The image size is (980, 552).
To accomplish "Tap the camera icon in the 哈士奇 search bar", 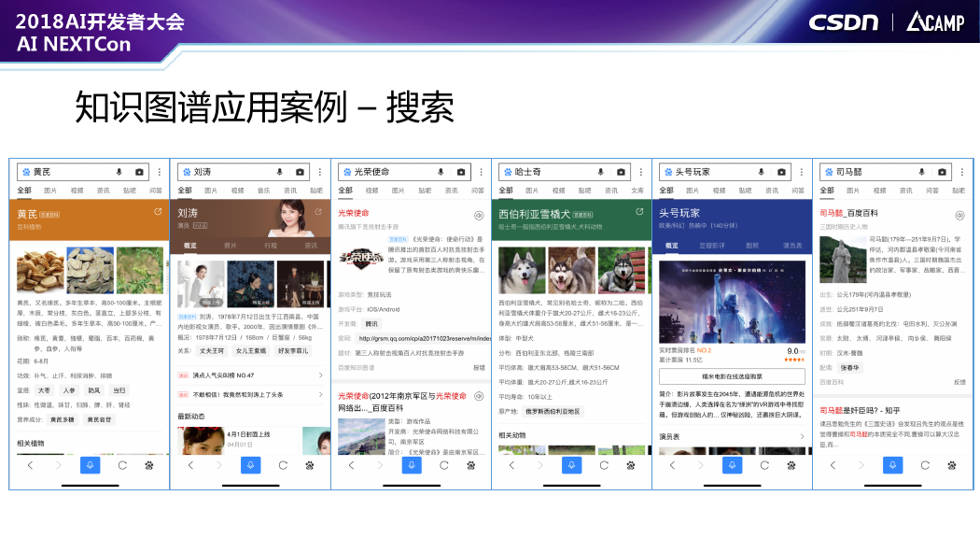I will coord(621,172).
